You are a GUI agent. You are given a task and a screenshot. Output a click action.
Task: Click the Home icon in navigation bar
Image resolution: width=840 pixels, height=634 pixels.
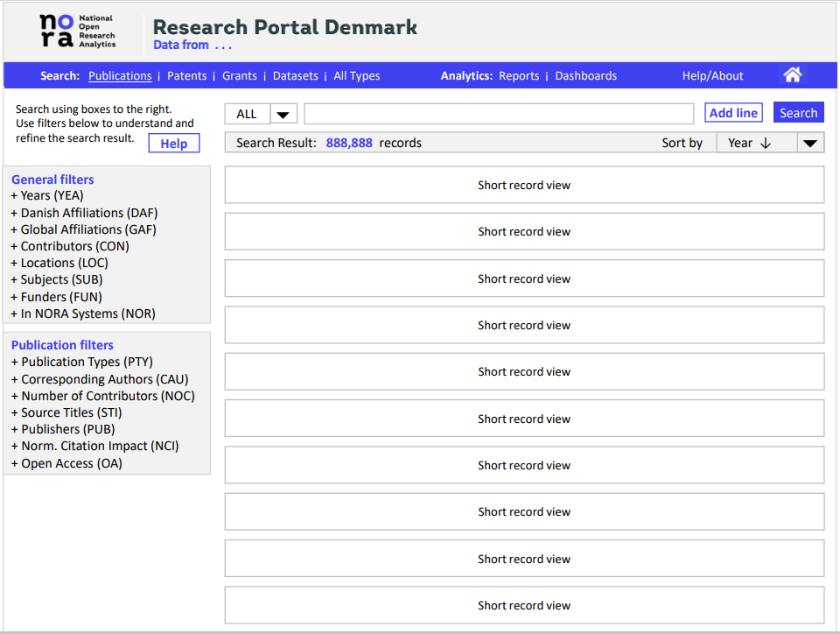click(793, 75)
